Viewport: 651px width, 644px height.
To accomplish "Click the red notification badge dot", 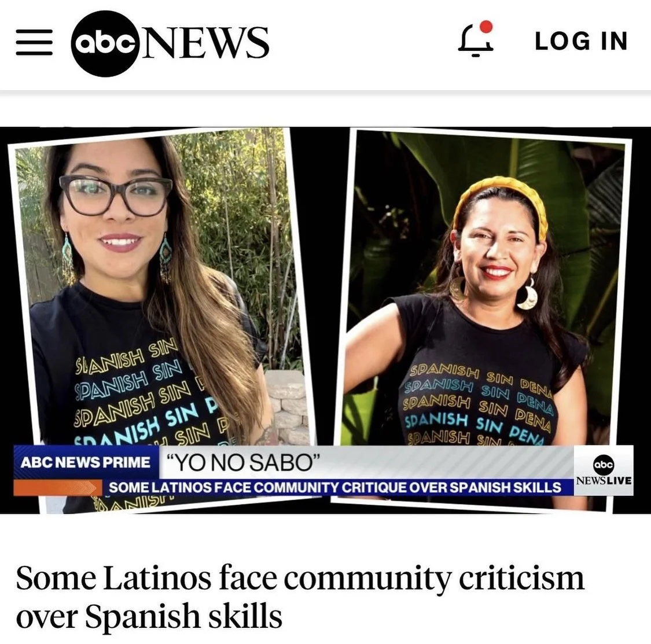I will [x=486, y=27].
